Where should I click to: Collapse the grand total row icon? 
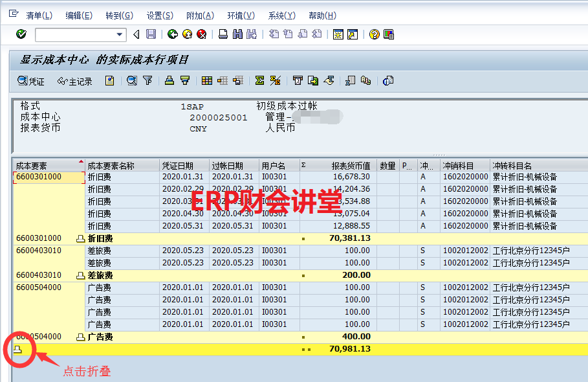[x=17, y=349]
